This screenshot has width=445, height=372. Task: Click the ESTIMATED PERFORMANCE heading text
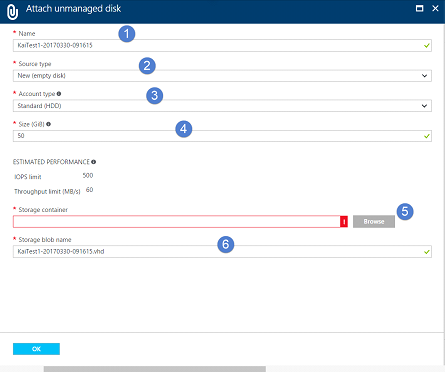point(51,162)
